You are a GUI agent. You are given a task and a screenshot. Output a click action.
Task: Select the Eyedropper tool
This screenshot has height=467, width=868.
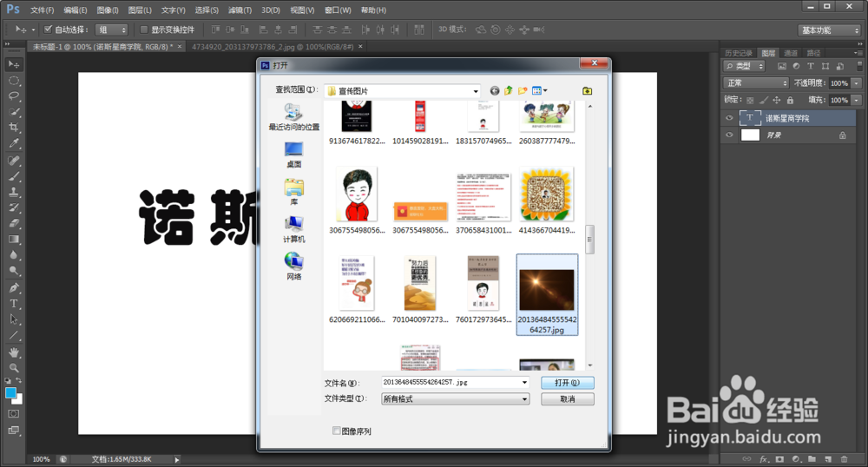click(14, 143)
